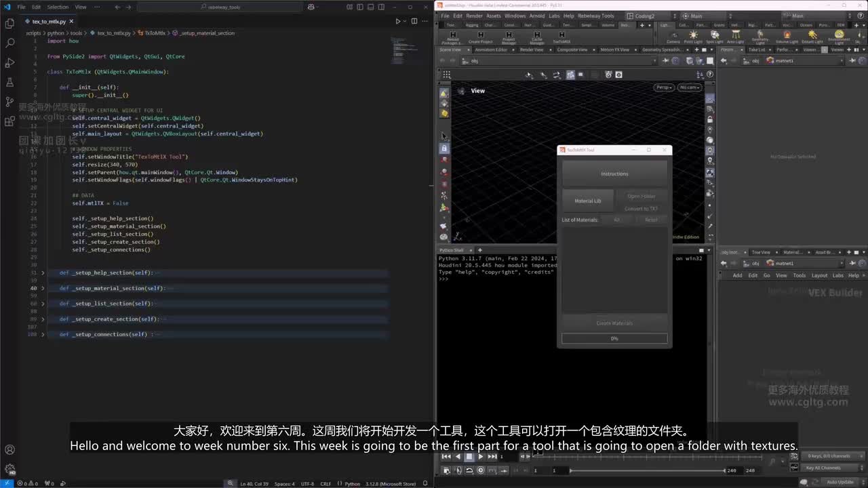Add a Volume Light from the shelf
868x488 pixels.
pyautogui.click(x=787, y=37)
